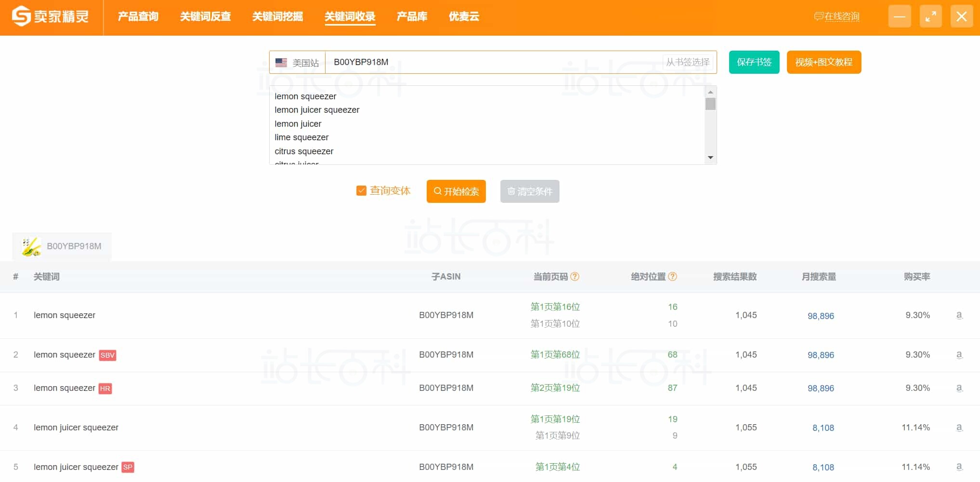Screen dimensions: 980x482
Task: Click the SellerSprite logo icon
Action: 21,16
